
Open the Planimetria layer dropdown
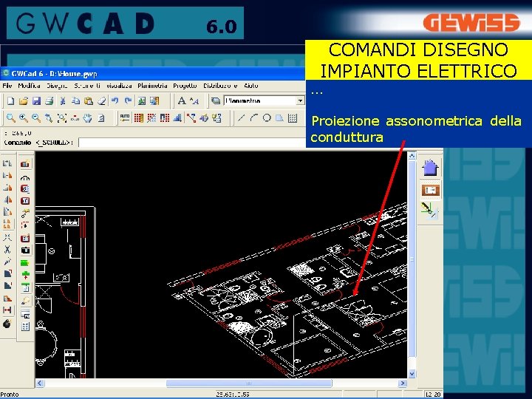click(300, 100)
